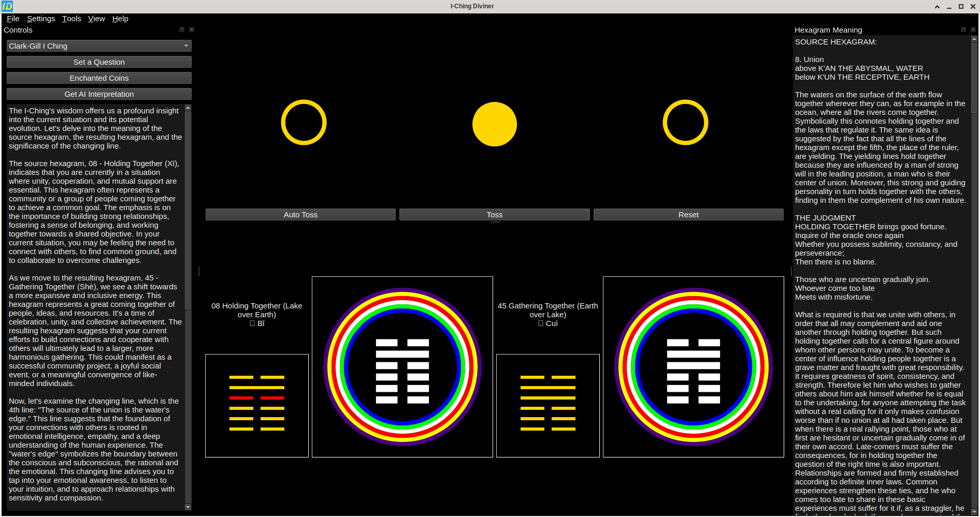Click the I-Ching Diviner app icon
Screen dimensions: 980x517
[7, 6]
